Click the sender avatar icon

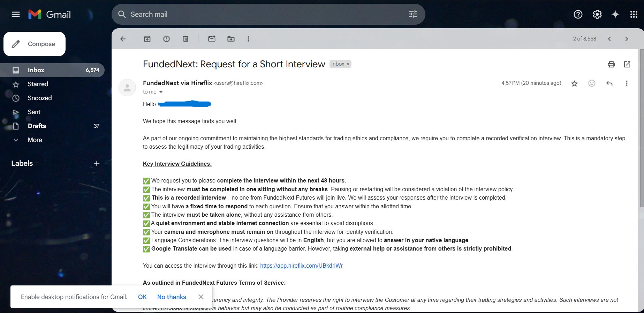[x=127, y=88]
